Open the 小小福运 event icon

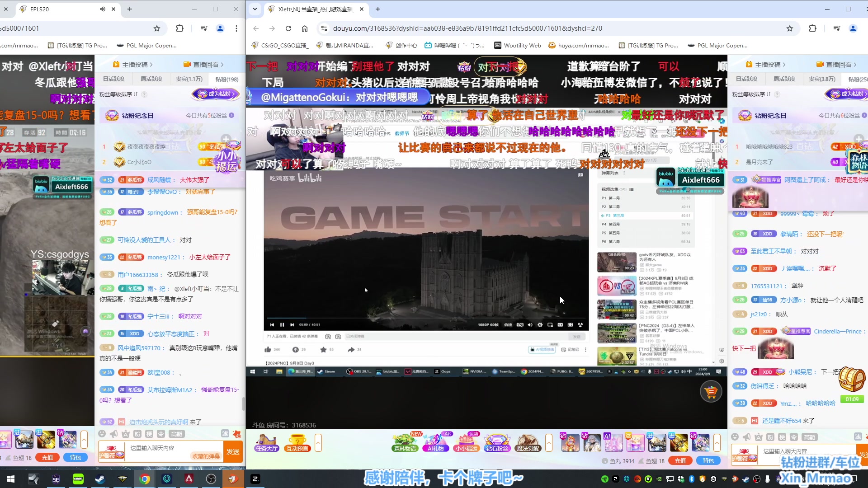coord(467,443)
